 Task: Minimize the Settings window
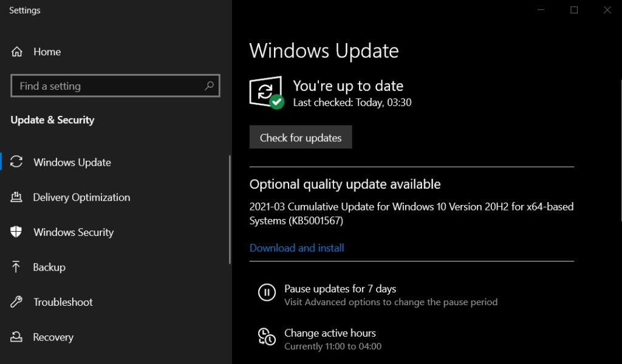click(541, 10)
